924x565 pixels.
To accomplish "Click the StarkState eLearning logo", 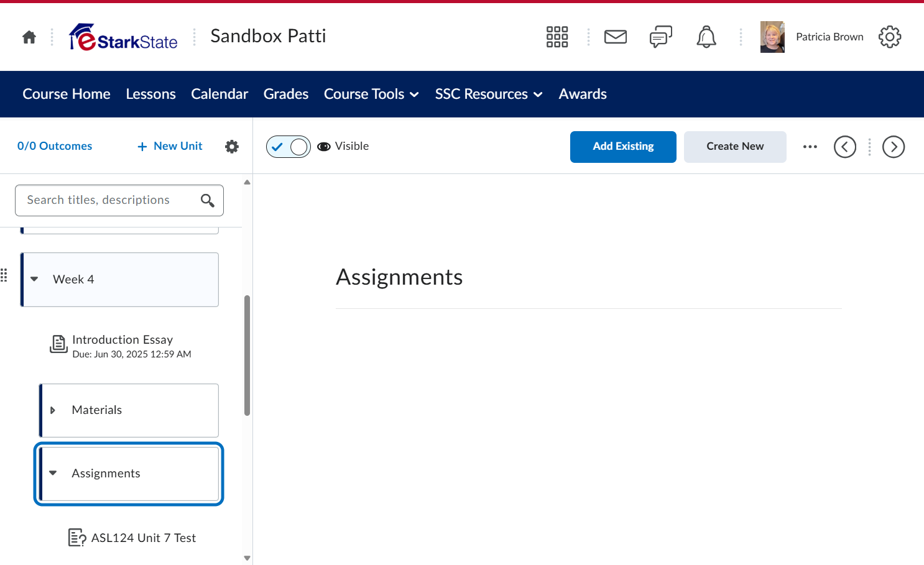I will pyautogui.click(x=124, y=37).
